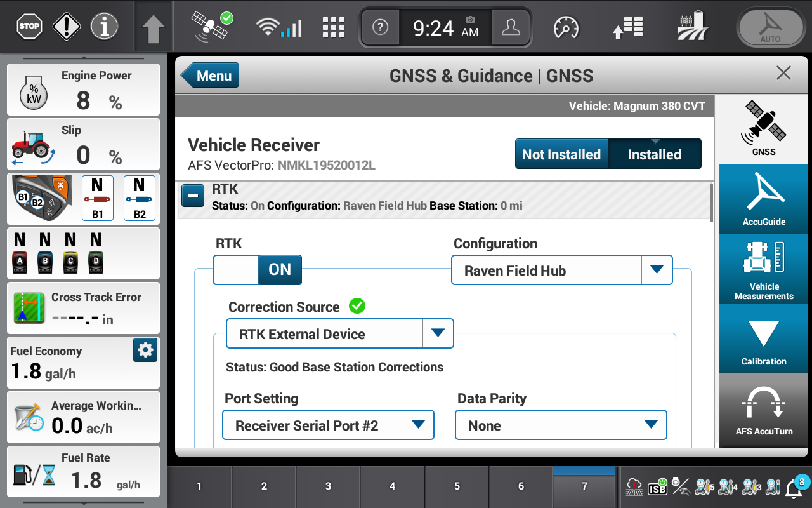The image size is (812, 508).
Task: Tap the remote timer icon numbered 3
Action: point(751,487)
